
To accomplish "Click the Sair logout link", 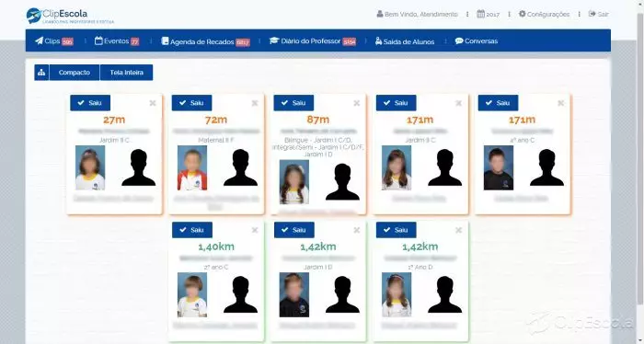I will [x=598, y=15].
